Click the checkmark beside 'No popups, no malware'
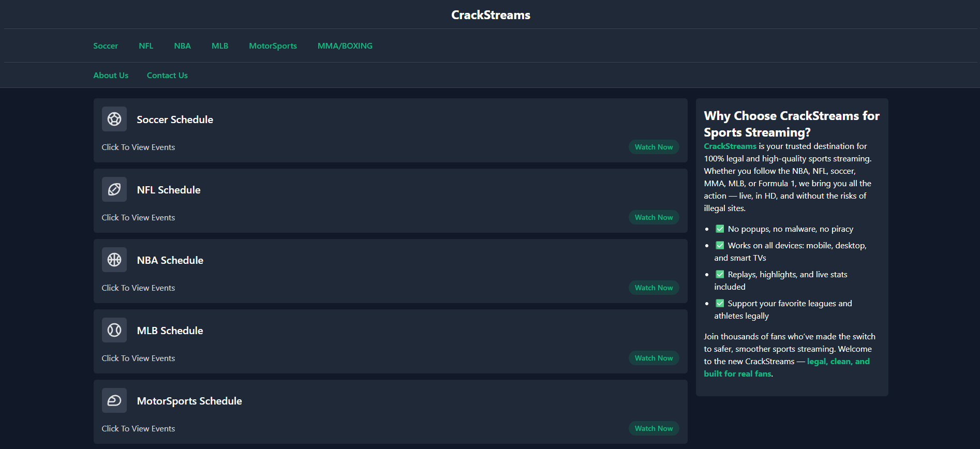 [719, 228]
